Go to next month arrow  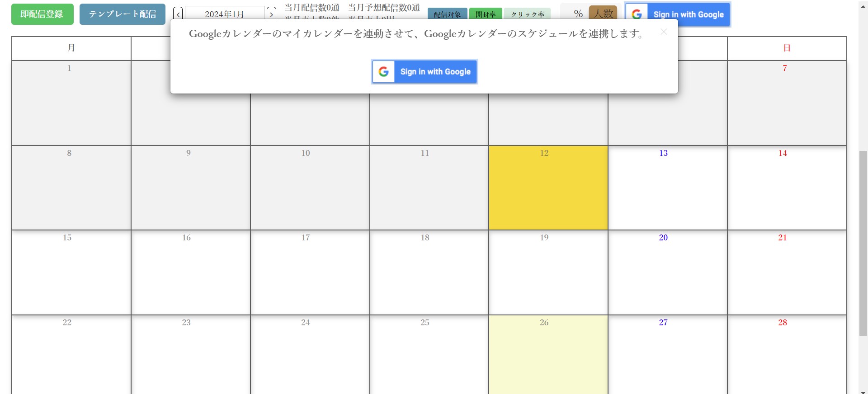[271, 14]
